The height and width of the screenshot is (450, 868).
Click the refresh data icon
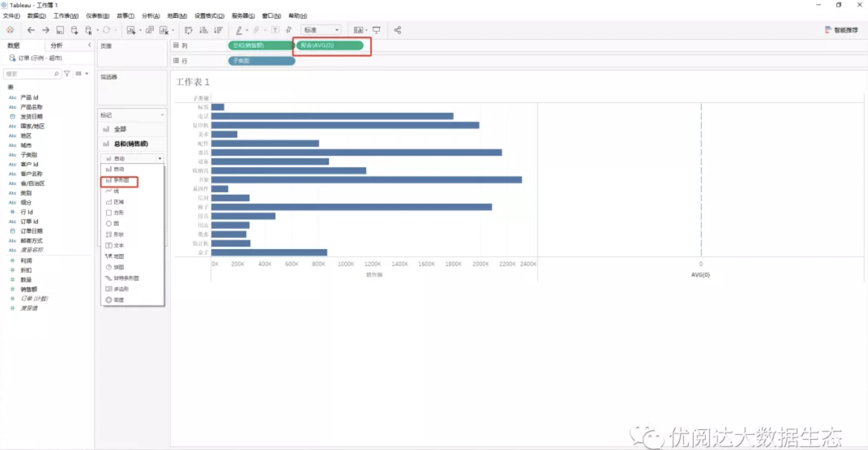[106, 30]
